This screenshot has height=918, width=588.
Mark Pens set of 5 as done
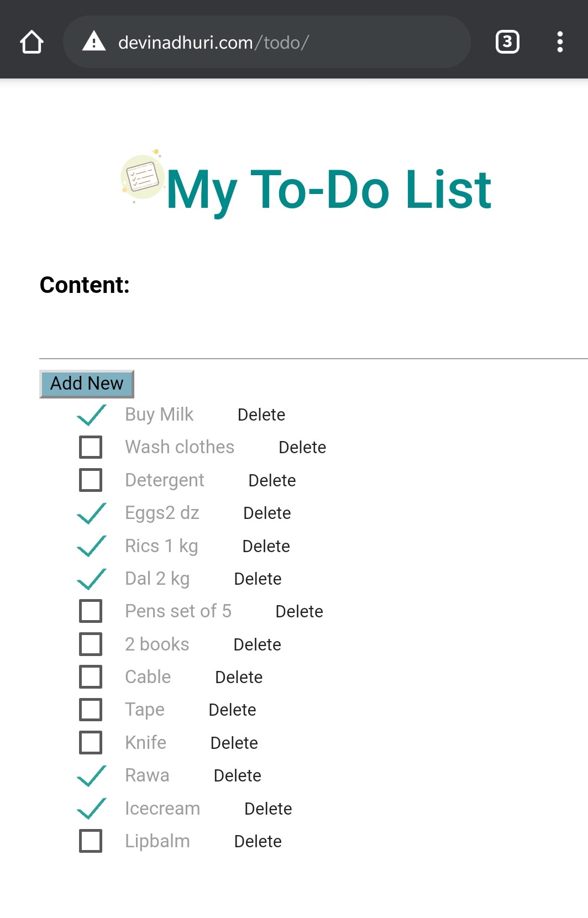pyautogui.click(x=91, y=611)
